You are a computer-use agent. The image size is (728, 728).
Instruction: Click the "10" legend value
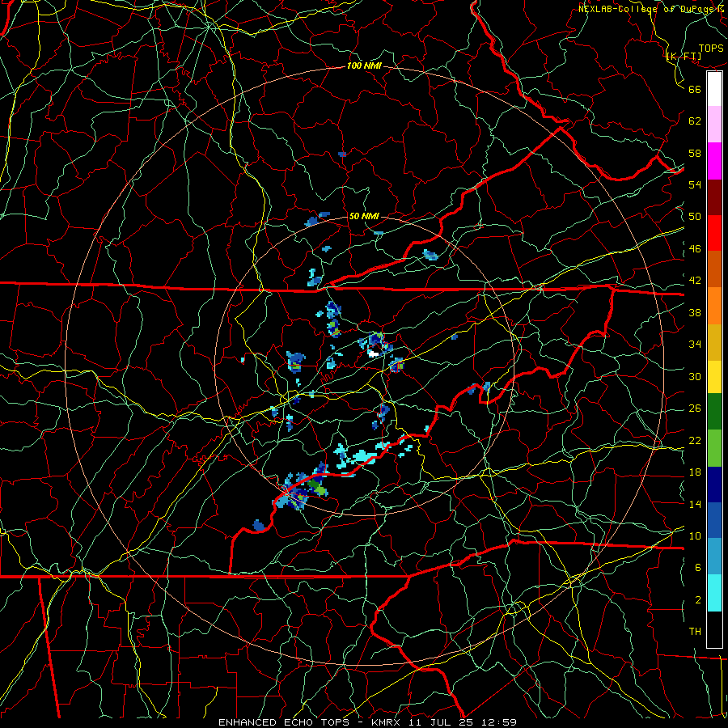(x=695, y=535)
